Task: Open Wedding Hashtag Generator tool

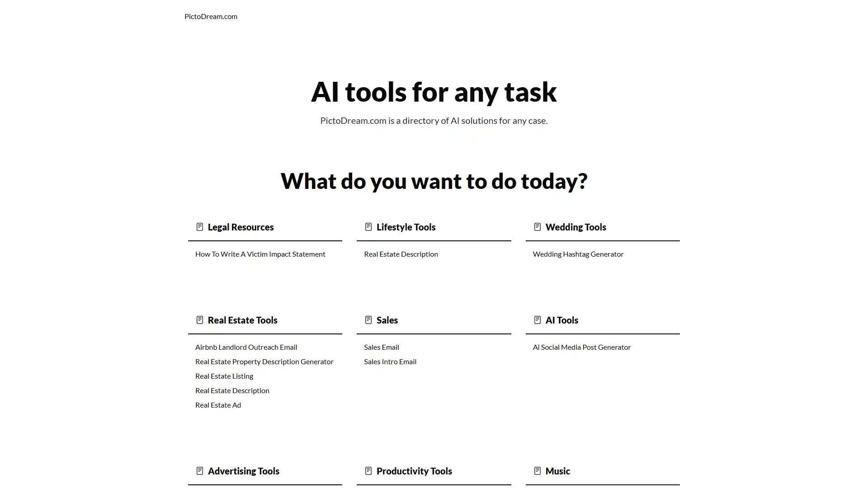Action: pyautogui.click(x=578, y=253)
